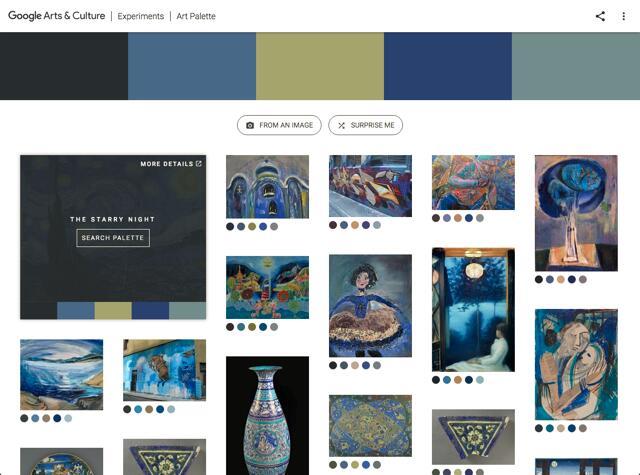Click the camera icon in From an Image
Image resolution: width=640 pixels, height=475 pixels.
pos(250,125)
